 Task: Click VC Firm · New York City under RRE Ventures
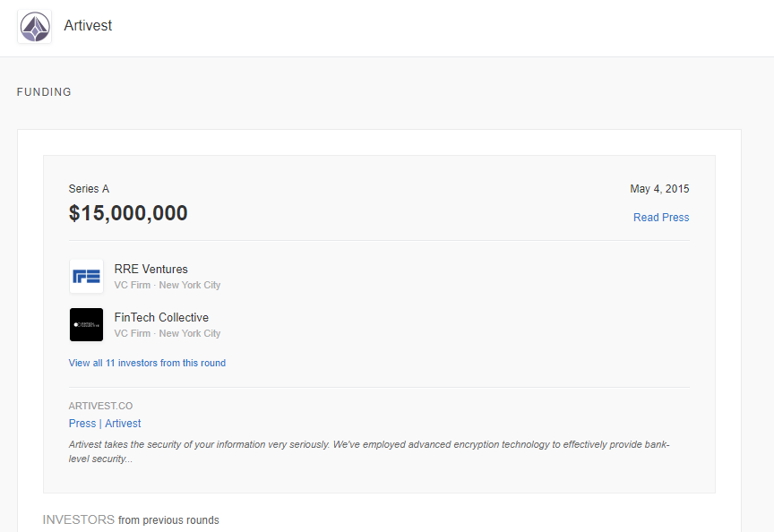[x=168, y=285]
